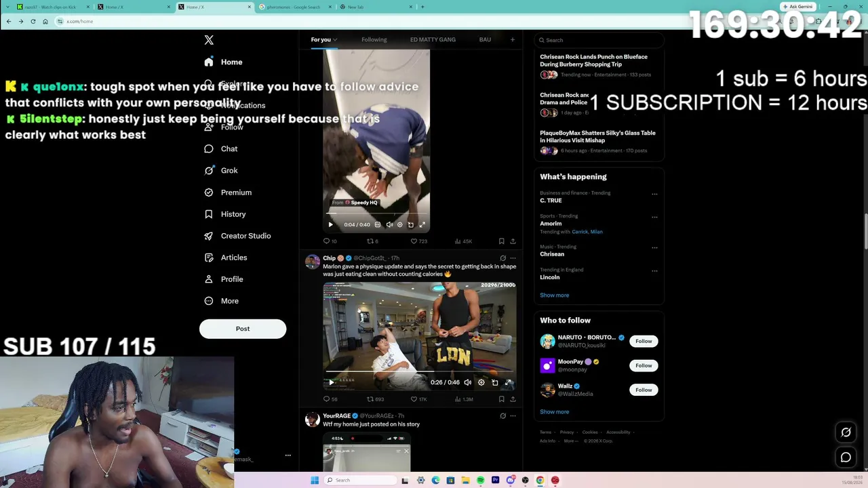Open Grok actions on Chip's post
Screen dimensions: 868x488
click(502, 258)
